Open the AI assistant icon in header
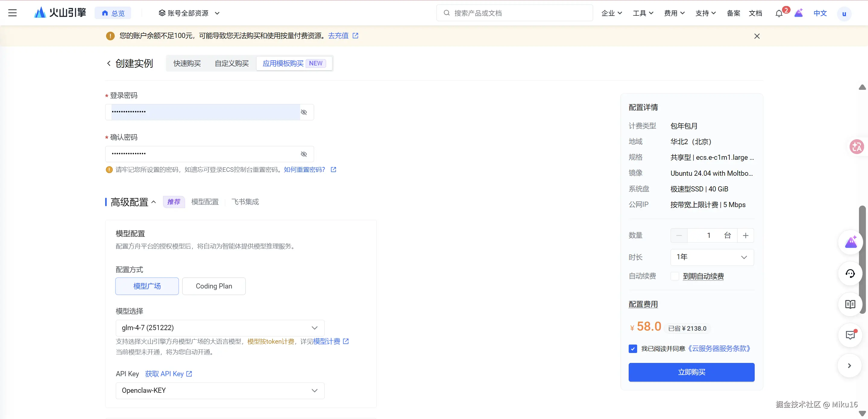The image size is (868, 419). coord(798,13)
